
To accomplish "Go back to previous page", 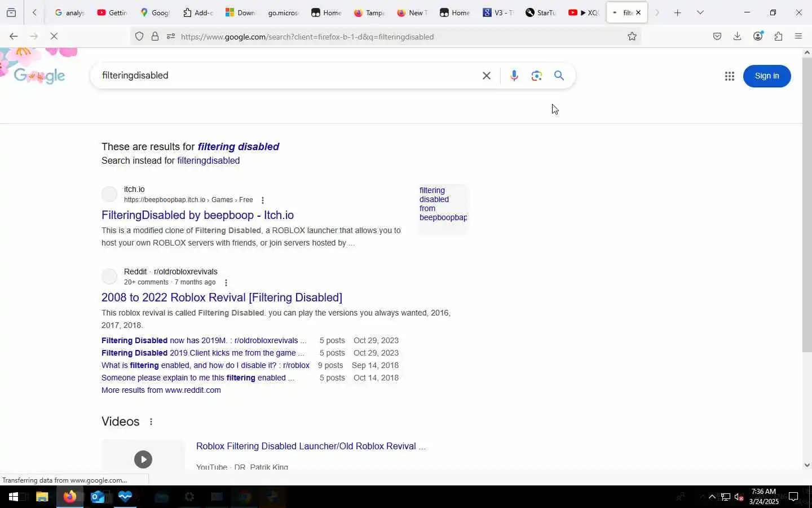I will [14, 36].
